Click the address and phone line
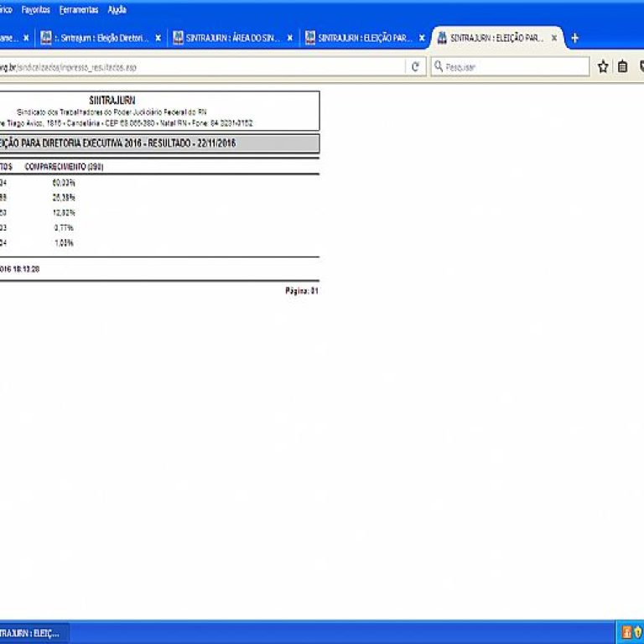Image resolution: width=644 pixels, height=644 pixels. coord(126,123)
